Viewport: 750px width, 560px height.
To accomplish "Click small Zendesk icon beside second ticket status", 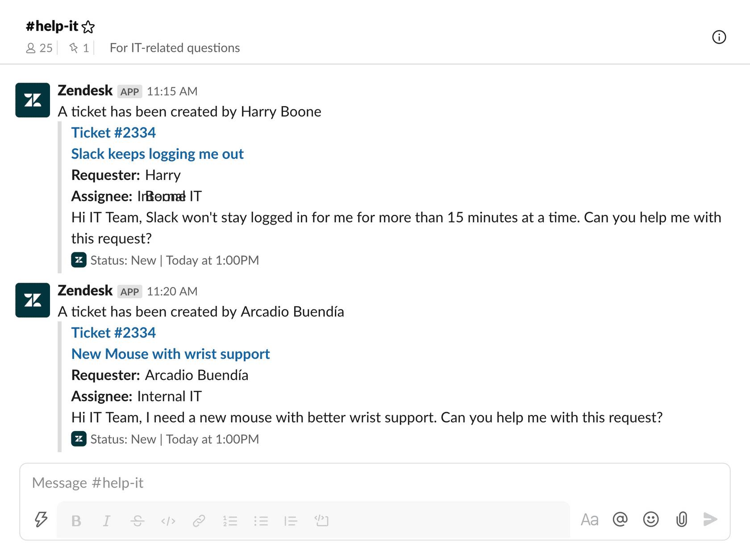I will tap(79, 439).
